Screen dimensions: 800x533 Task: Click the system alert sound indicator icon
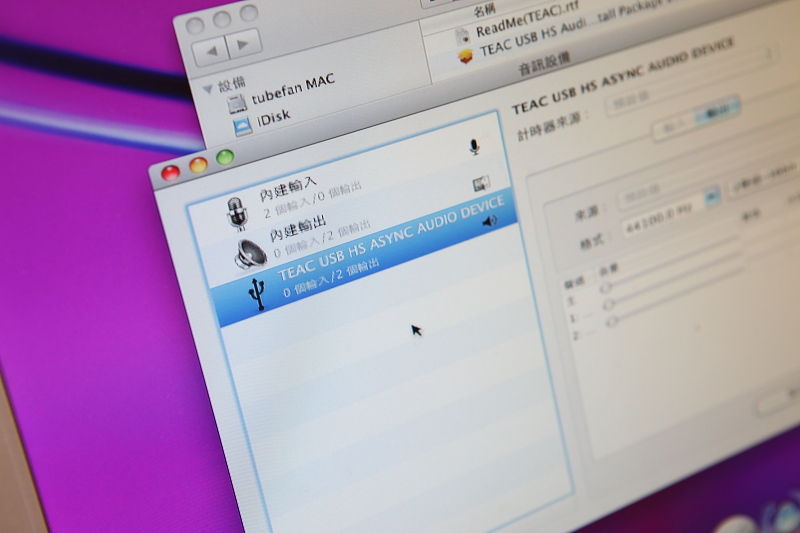[481, 184]
